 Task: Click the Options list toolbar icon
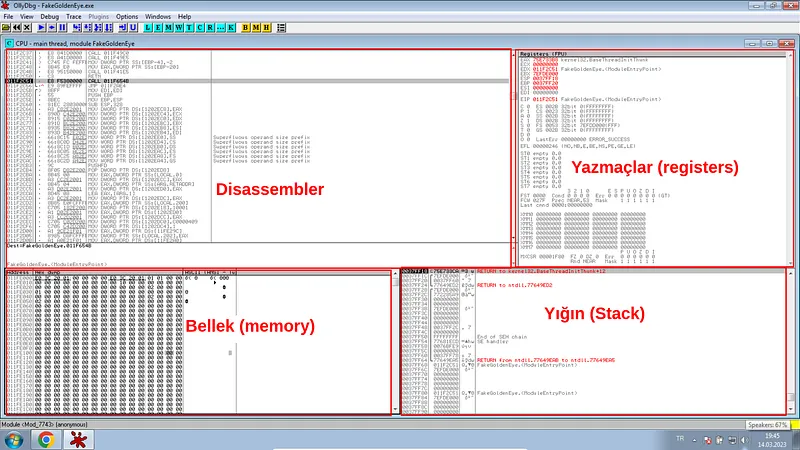tap(281, 28)
